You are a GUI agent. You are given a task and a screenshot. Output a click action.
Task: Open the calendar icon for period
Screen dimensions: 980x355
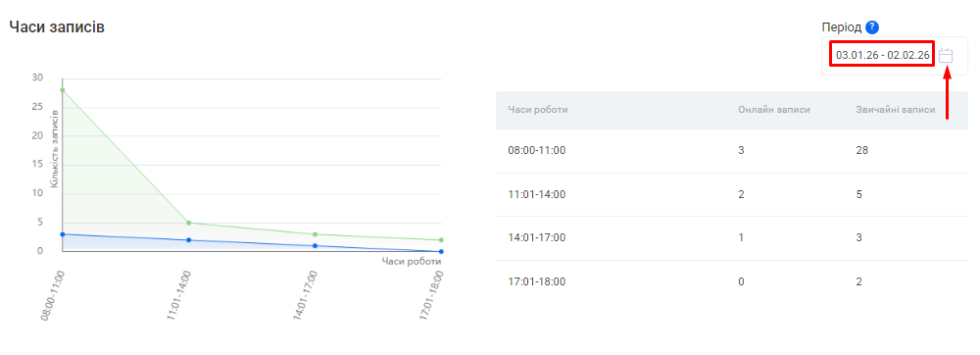(x=945, y=56)
